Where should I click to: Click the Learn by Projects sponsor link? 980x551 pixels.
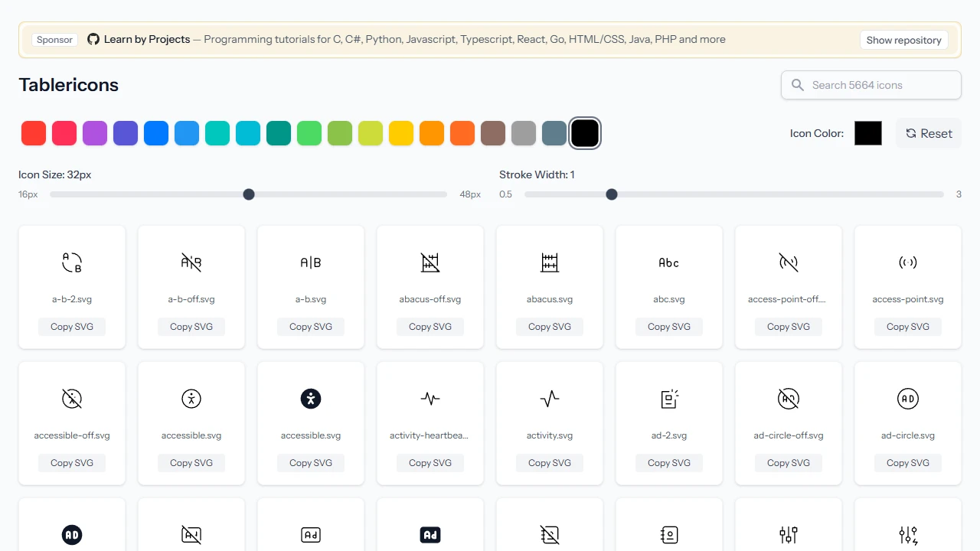(146, 39)
